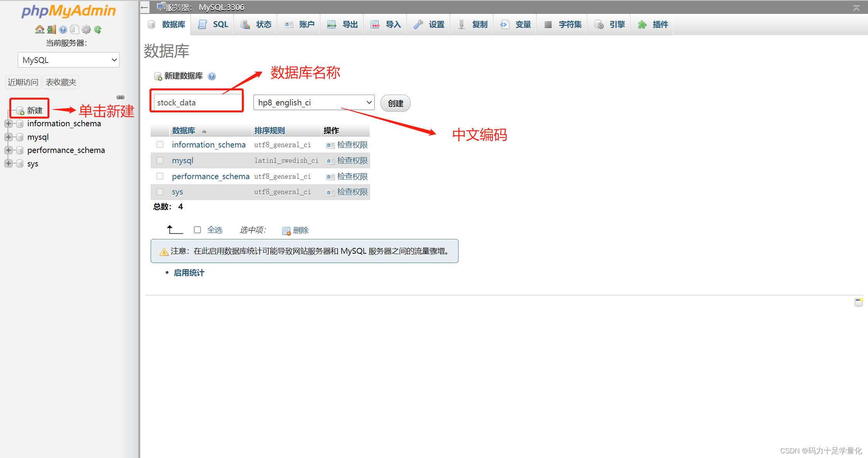Check the information_schema row checkbox
The width and height of the screenshot is (868, 458).
tap(160, 144)
